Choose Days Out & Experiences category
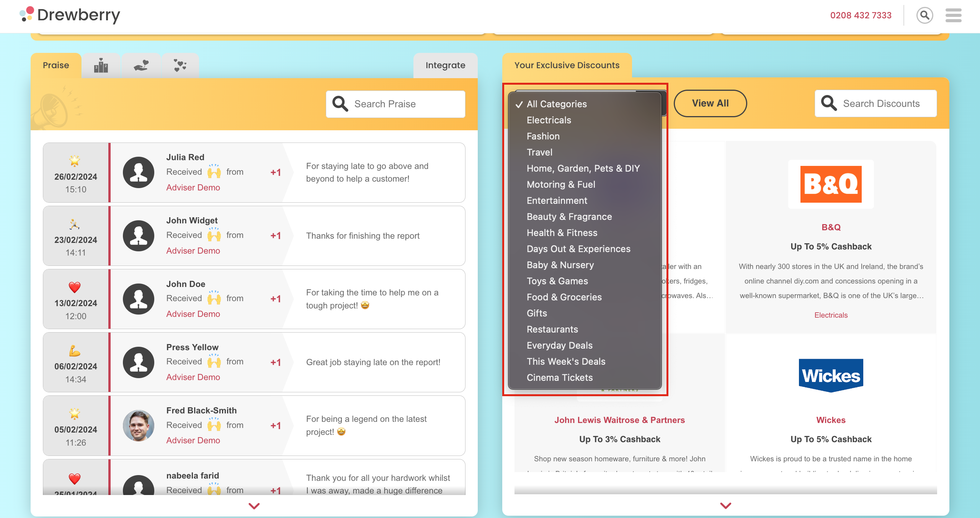Viewport: 980px width, 518px height. 585,249
